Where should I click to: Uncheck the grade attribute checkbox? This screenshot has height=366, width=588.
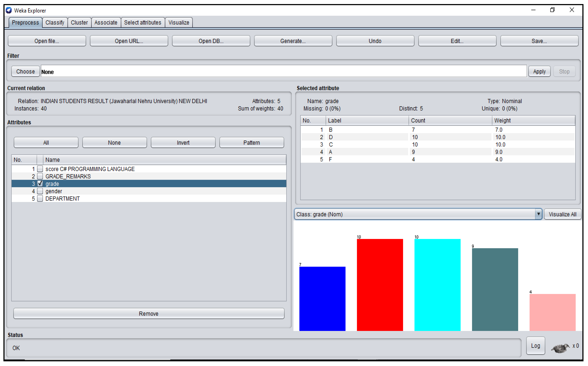pos(40,183)
